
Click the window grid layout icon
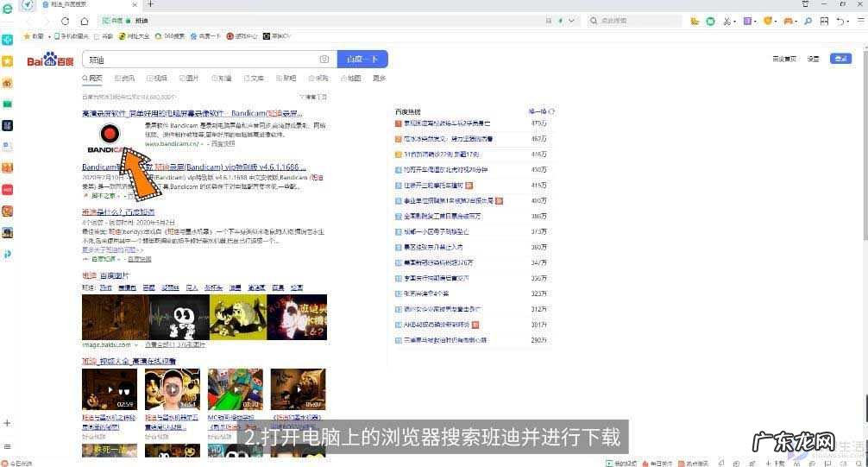pos(824,21)
